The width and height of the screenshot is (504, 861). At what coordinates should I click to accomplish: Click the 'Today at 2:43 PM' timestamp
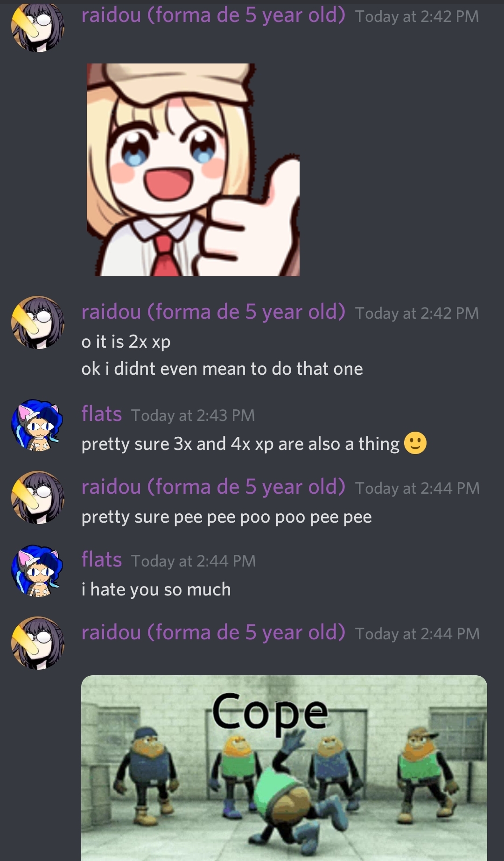click(x=193, y=415)
